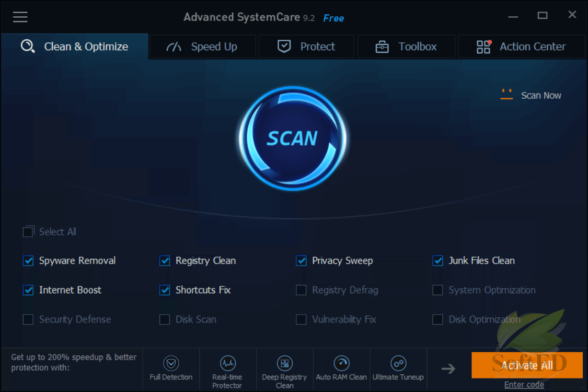Enable Disk Scan checkbox
The image size is (588, 392).
[x=165, y=319]
